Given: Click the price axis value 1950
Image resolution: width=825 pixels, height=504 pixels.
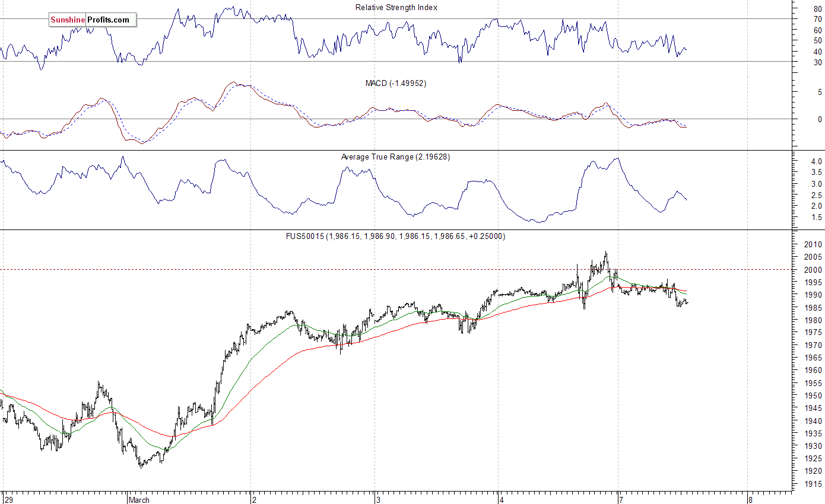Looking at the screenshot, I should point(814,395).
